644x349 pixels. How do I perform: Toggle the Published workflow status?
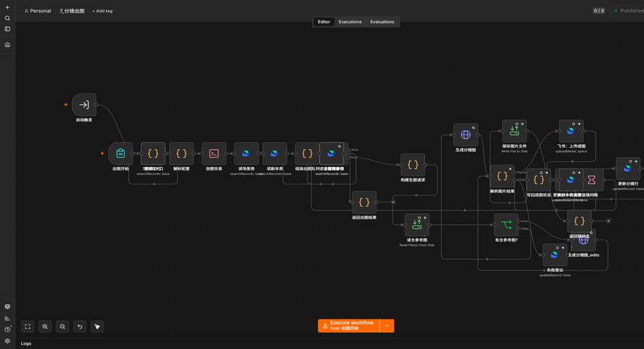(x=628, y=11)
